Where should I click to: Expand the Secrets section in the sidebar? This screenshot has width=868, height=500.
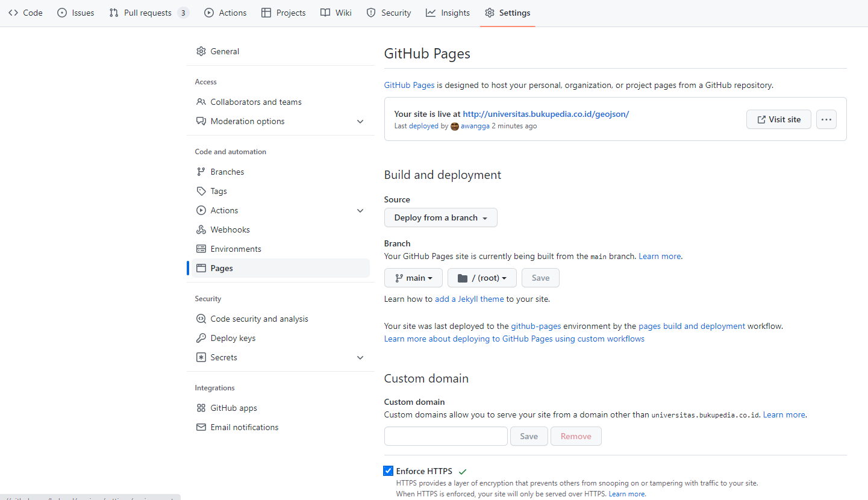point(360,357)
